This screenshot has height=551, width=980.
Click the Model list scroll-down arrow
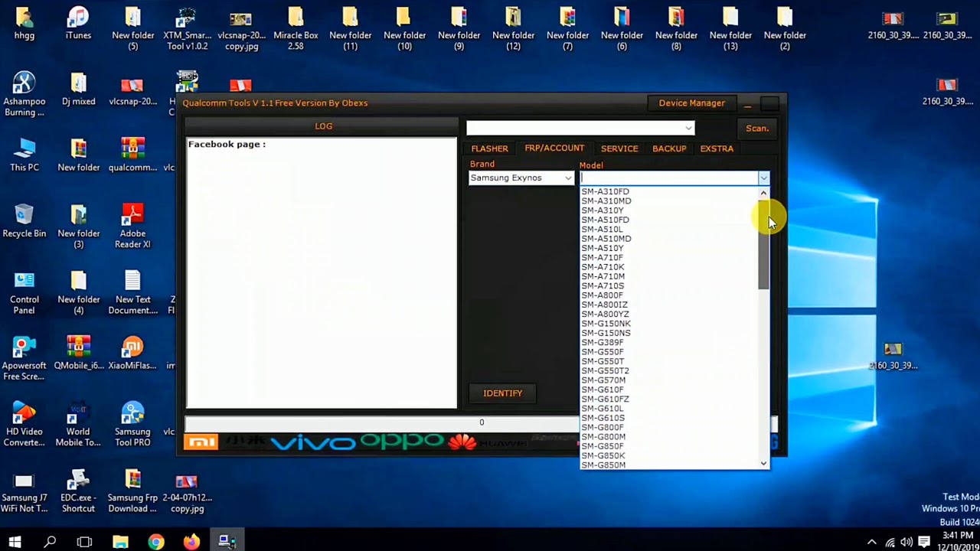pyautogui.click(x=763, y=464)
